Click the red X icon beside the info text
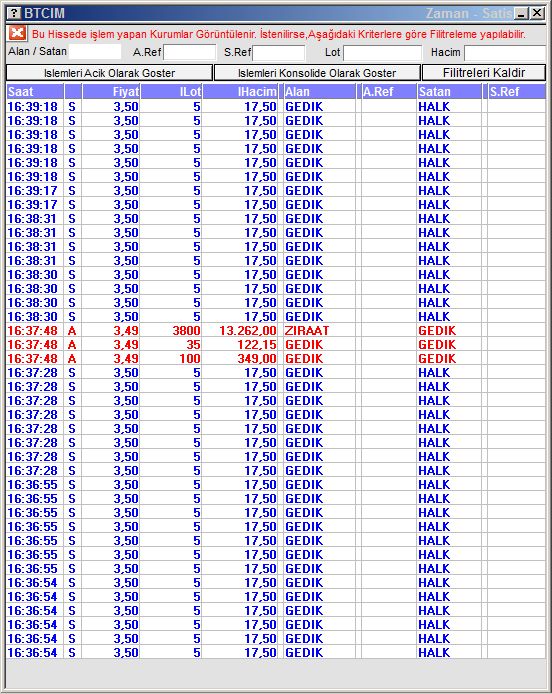552x694 pixels. 17,33
